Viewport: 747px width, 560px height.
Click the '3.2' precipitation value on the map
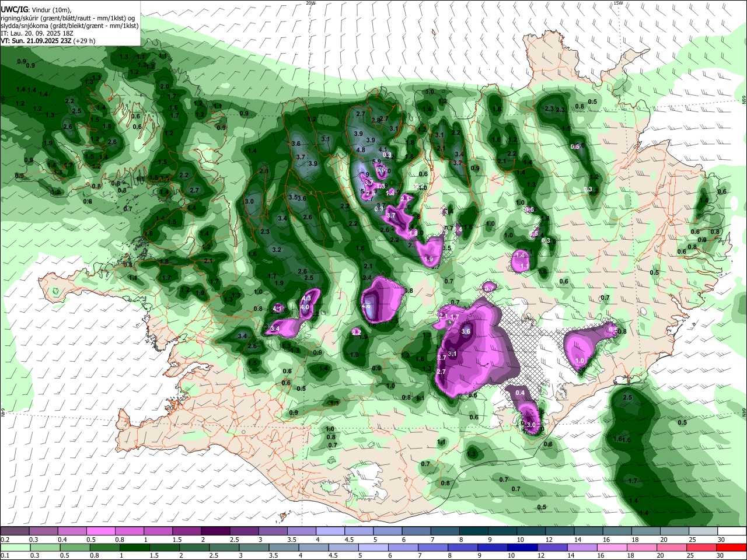point(277,250)
